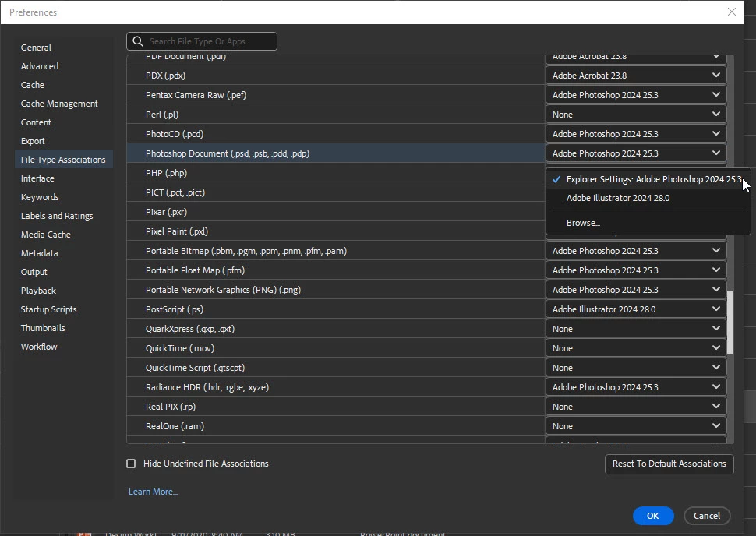Select the PostScript (.ps) row label

click(175, 309)
